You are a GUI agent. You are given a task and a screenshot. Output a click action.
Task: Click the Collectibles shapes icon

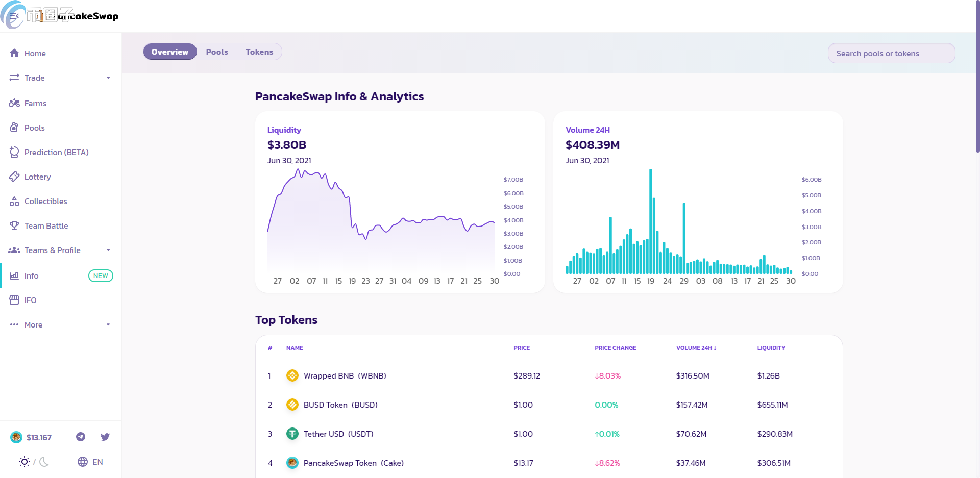[x=14, y=201]
